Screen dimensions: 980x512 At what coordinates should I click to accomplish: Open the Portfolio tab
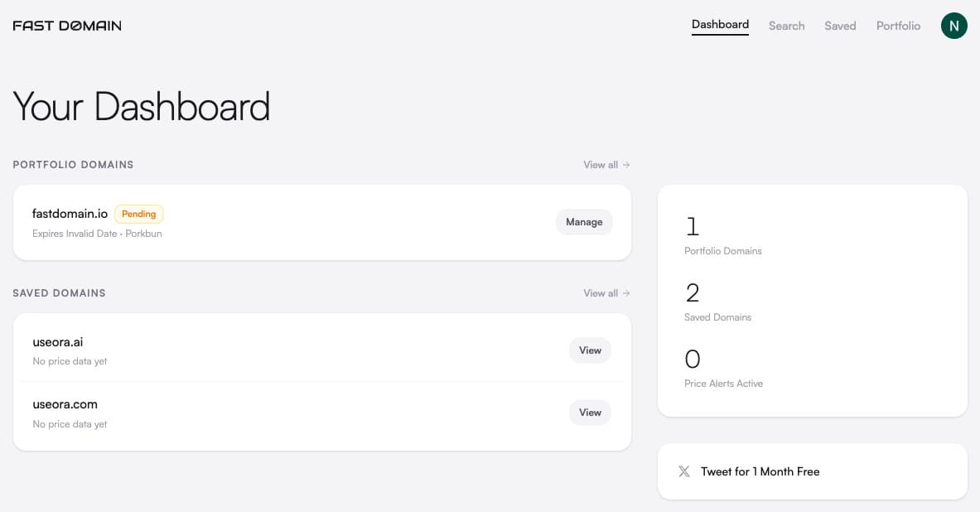(x=898, y=26)
